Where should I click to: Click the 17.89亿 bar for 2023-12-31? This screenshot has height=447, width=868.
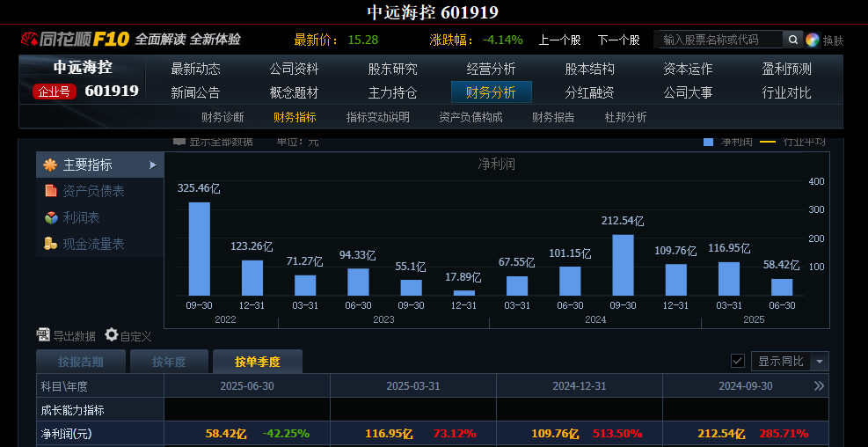tap(463, 293)
